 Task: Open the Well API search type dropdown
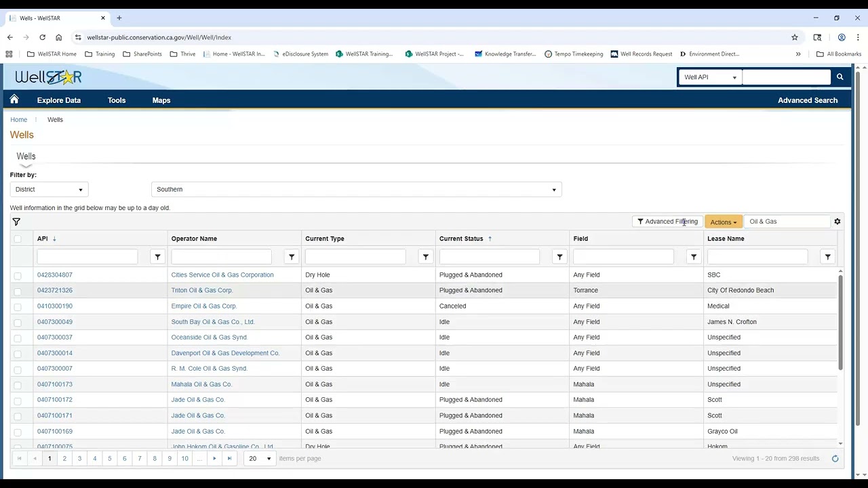(x=710, y=77)
